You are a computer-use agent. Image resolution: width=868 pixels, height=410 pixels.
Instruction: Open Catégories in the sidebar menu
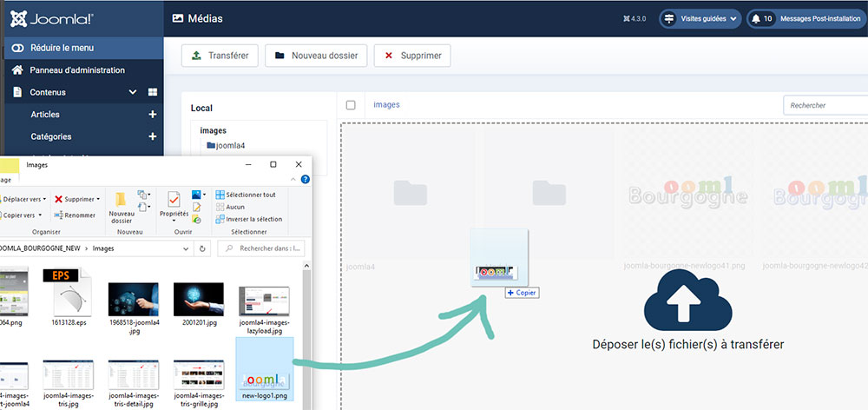coord(51,137)
